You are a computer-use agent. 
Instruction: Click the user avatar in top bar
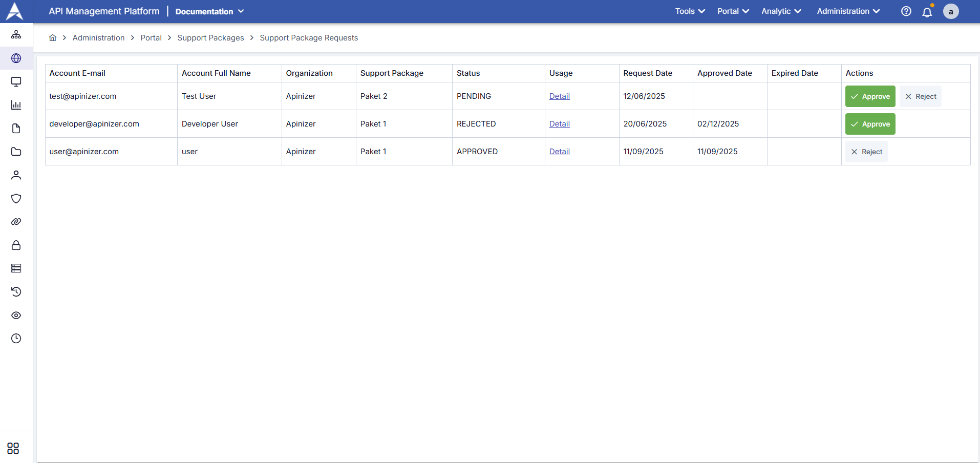951,11
